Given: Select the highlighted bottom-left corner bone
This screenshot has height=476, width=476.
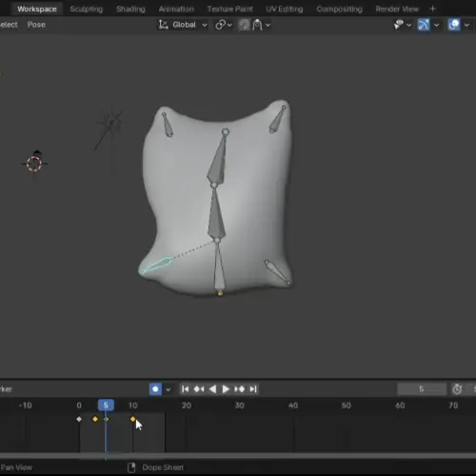Looking at the screenshot, I should [156, 266].
